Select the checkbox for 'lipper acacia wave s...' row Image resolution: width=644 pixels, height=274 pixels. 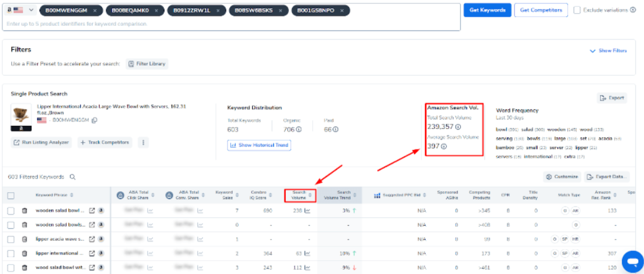11,239
